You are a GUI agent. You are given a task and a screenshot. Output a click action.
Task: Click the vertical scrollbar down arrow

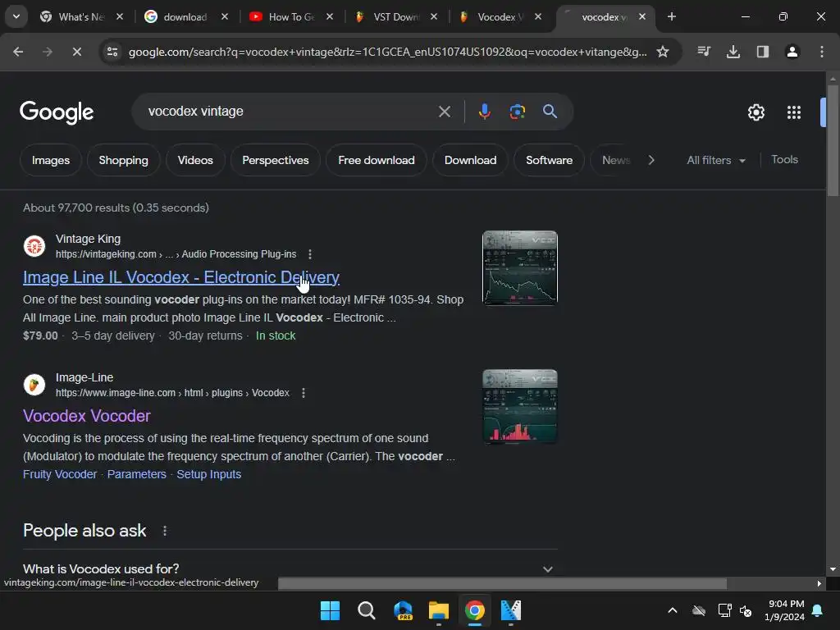[833, 569]
